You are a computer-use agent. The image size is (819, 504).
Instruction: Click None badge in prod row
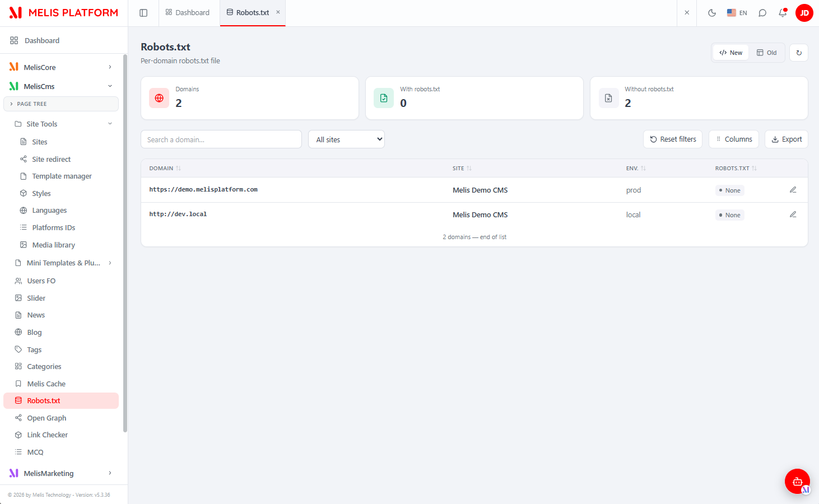[729, 190]
